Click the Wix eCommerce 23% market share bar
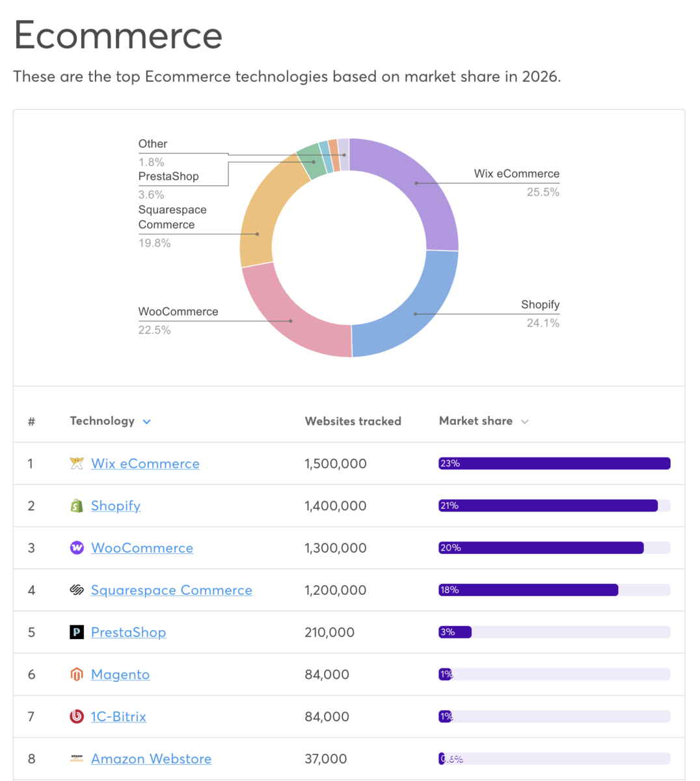700x781 pixels. point(554,463)
